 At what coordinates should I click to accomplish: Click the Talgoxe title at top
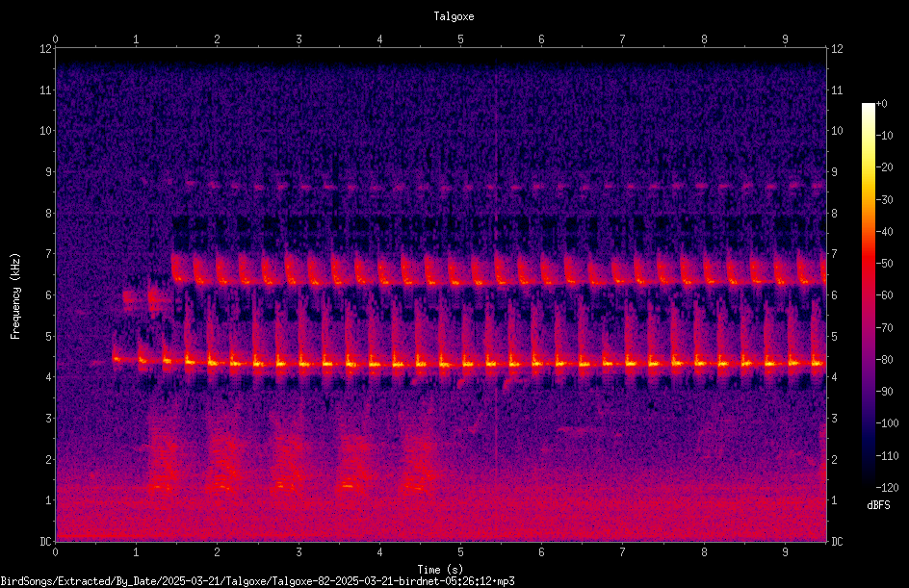pos(454,16)
